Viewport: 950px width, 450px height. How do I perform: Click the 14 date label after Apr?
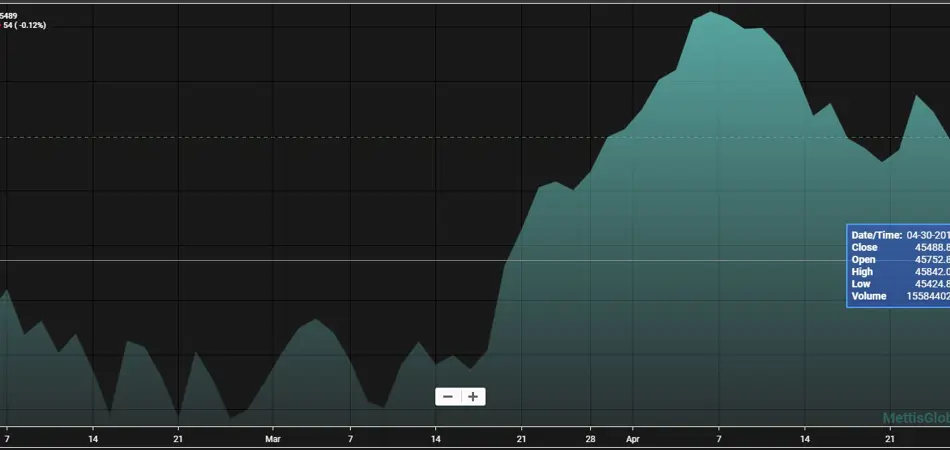[x=805, y=438]
